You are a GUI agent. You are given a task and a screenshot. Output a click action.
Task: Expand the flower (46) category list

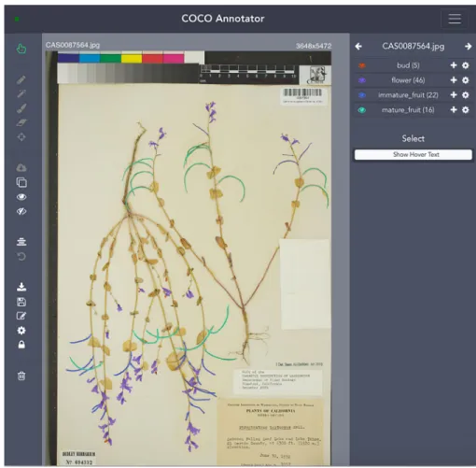(408, 80)
